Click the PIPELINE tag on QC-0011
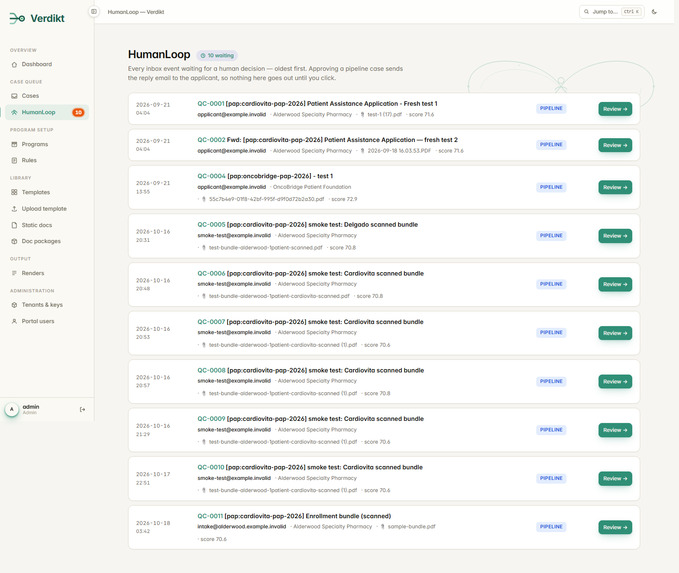This screenshot has width=679, height=573. pyautogui.click(x=551, y=527)
